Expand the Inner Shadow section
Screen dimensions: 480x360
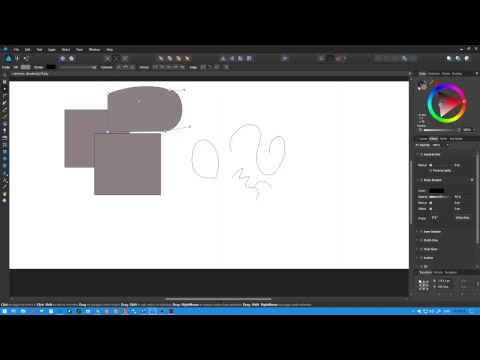[417, 231]
